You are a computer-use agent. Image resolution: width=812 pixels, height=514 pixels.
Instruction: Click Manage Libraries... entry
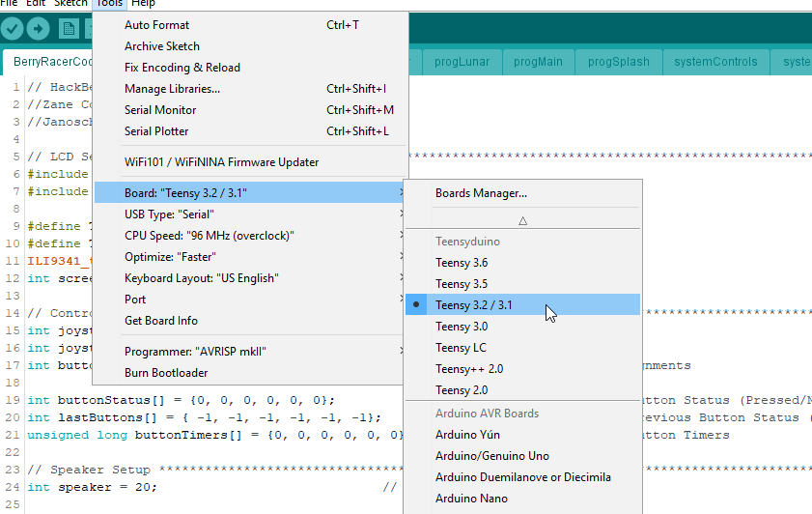[x=248, y=89]
